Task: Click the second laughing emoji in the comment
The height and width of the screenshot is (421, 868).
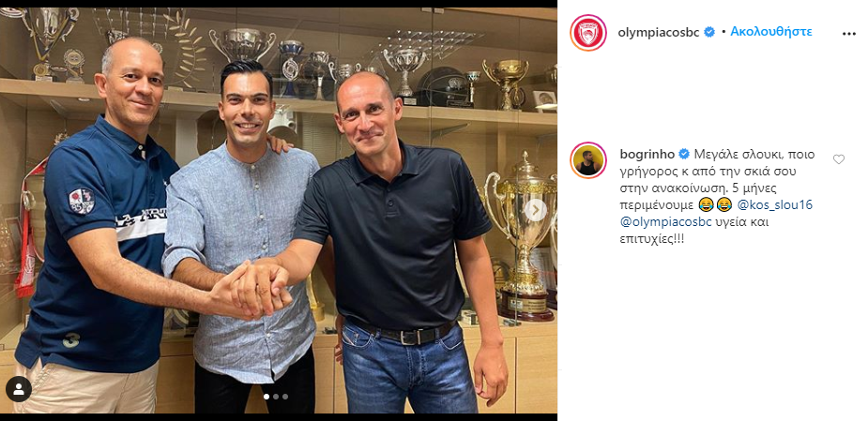Action: [724, 205]
